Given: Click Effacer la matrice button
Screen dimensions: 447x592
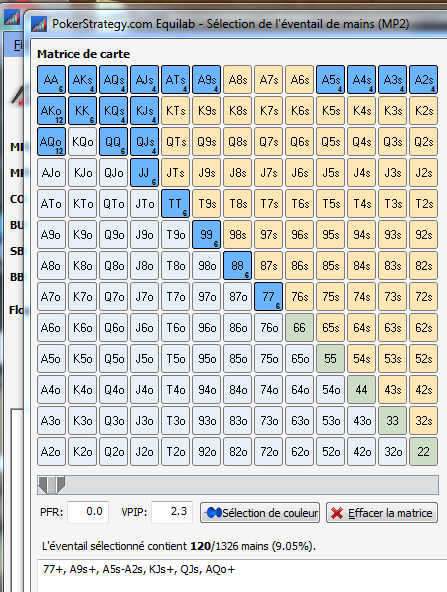Looking at the screenshot, I should [x=382, y=513].
